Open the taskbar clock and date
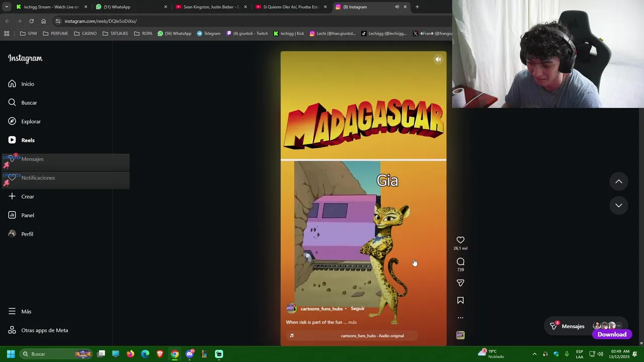Screen dimensions: 644x362 [x=619, y=354]
